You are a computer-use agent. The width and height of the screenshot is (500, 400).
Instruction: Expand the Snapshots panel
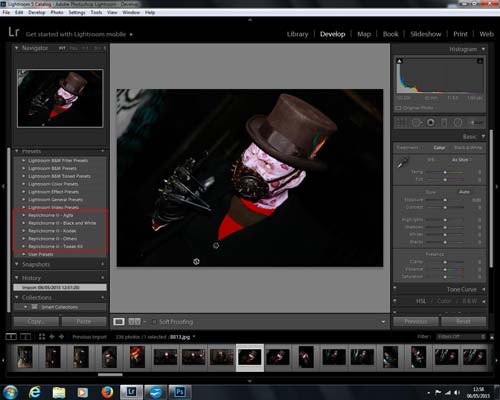[17, 264]
